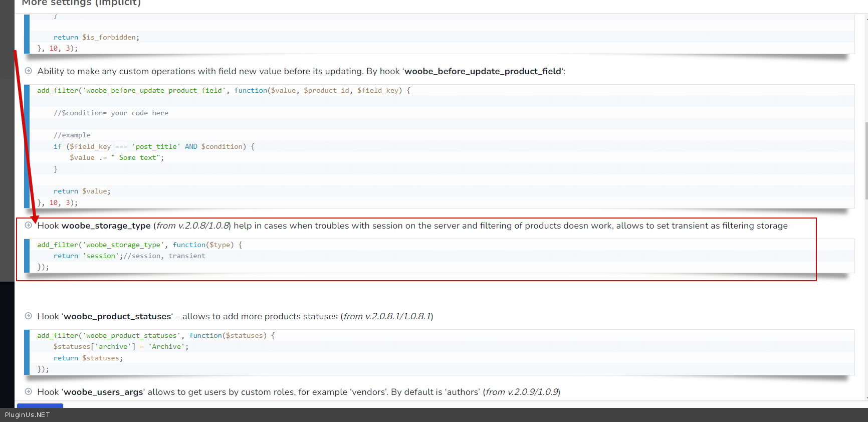Click arrow bullet icon beside woobe_storage_type hook
This screenshot has height=422, width=868.
click(29, 226)
